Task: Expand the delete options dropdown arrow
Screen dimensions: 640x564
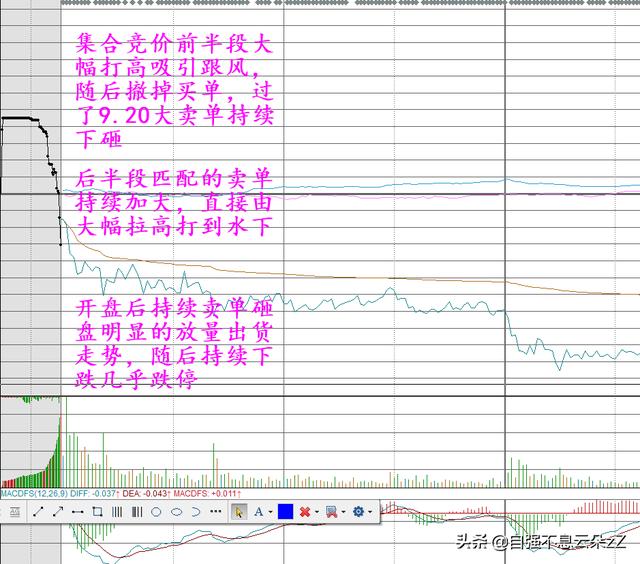Action: (x=317, y=511)
